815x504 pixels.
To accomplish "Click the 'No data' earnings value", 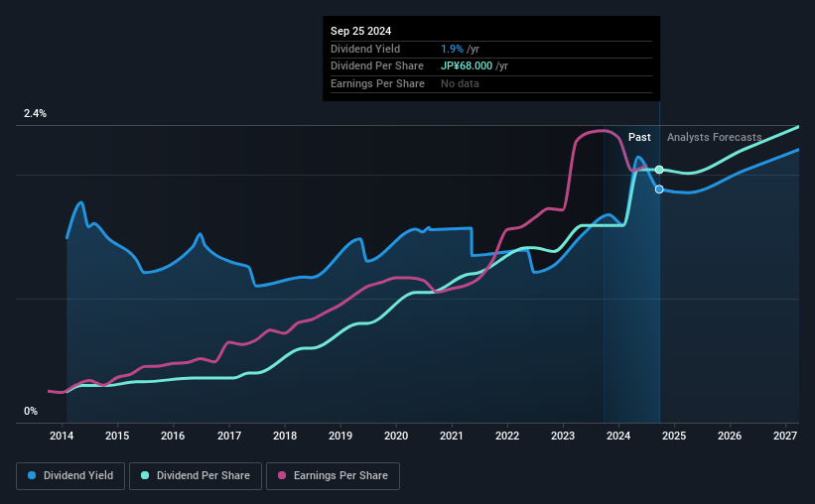I will point(460,83).
